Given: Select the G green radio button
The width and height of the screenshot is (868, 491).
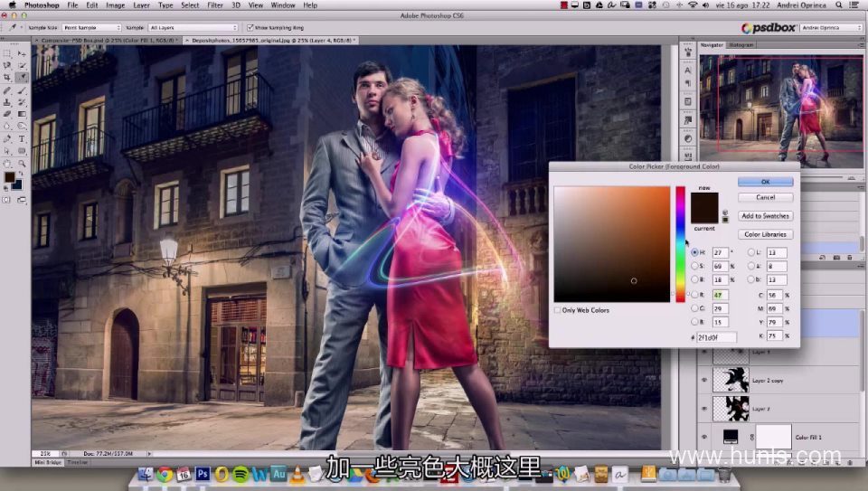Looking at the screenshot, I should (x=694, y=308).
